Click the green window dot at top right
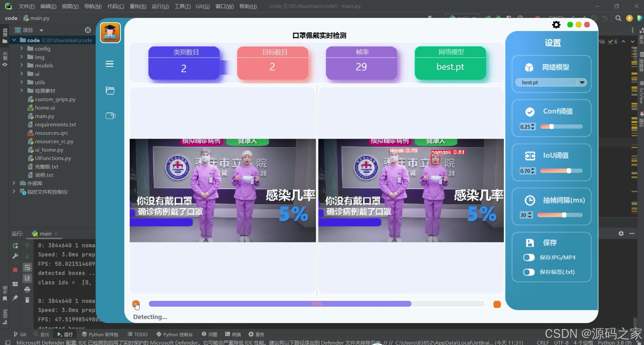The width and height of the screenshot is (644, 345). [570, 25]
